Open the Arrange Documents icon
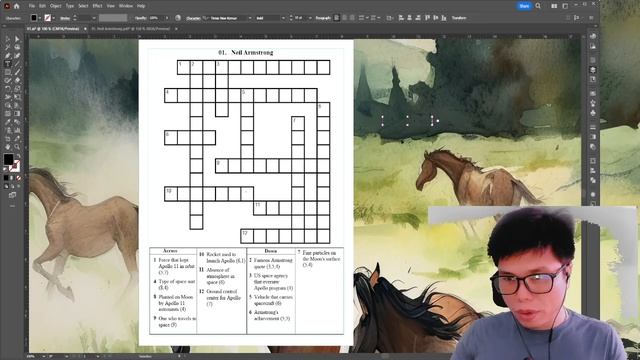640x360 pixels. [x=554, y=6]
